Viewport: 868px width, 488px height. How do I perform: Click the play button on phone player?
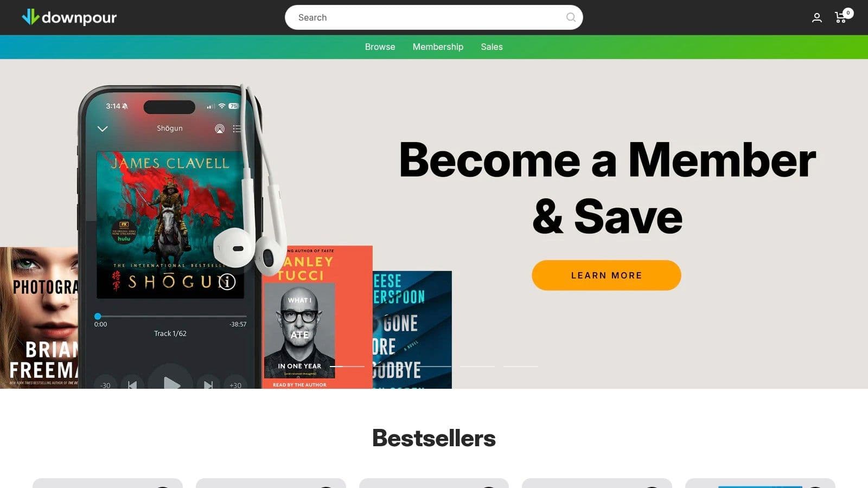point(171,383)
